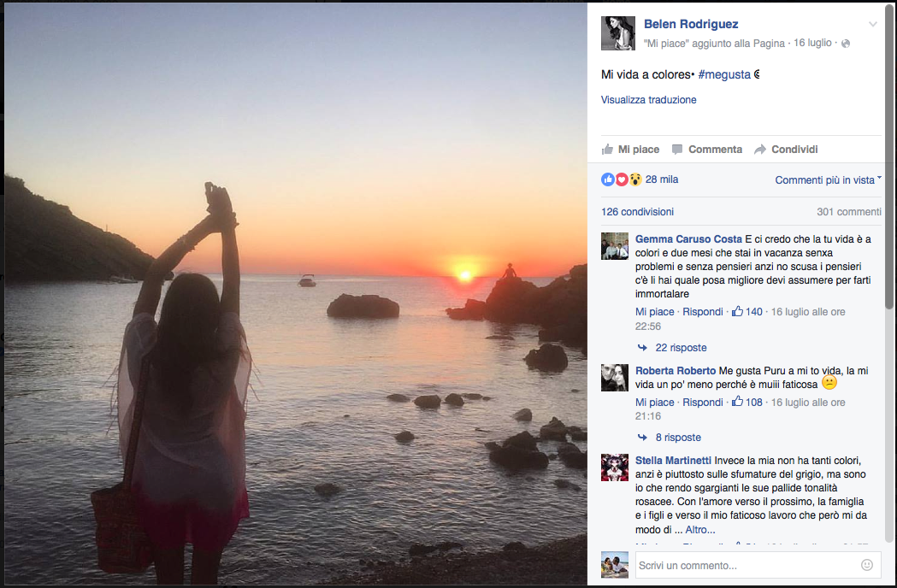
Task: Click the heart love reaction icon
Action: click(620, 179)
